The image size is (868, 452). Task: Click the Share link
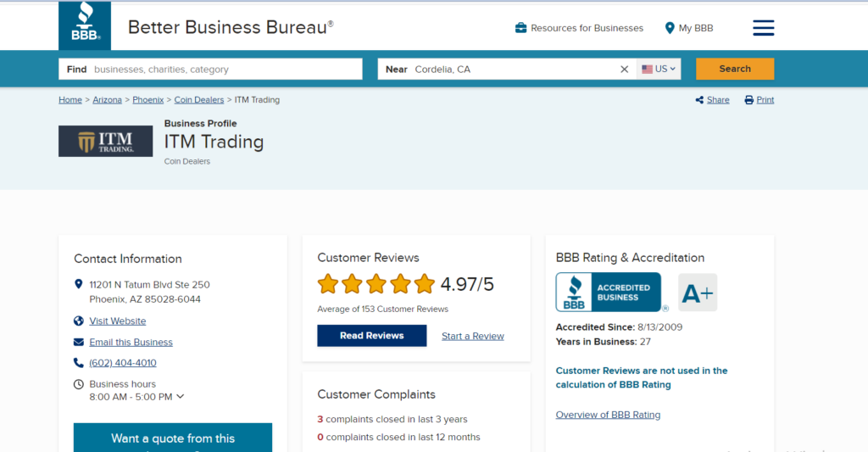pyautogui.click(x=718, y=100)
